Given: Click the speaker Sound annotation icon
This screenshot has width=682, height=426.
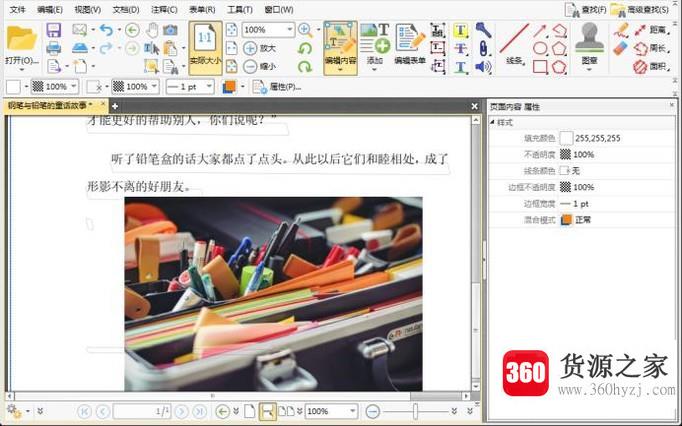Looking at the screenshot, I should 483,67.
